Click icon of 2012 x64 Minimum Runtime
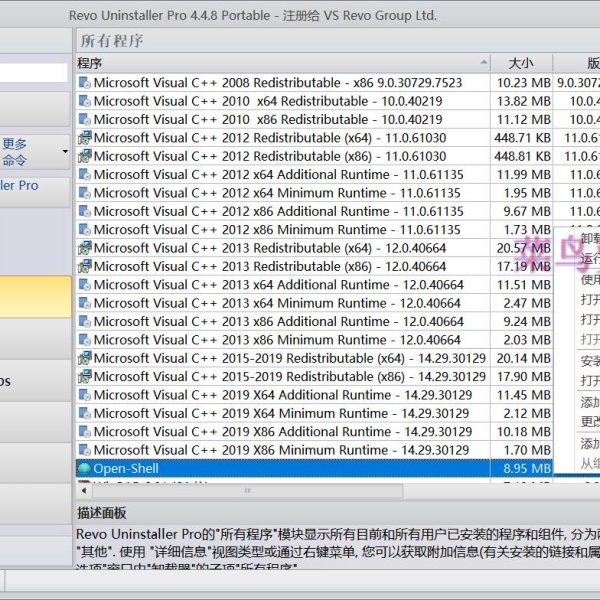The image size is (600, 600). 85,193
